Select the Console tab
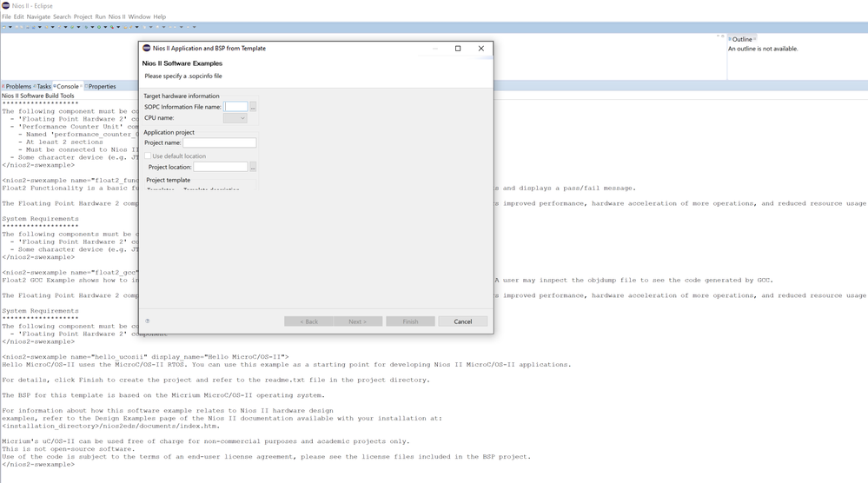This screenshot has height=483, width=868. (68, 86)
